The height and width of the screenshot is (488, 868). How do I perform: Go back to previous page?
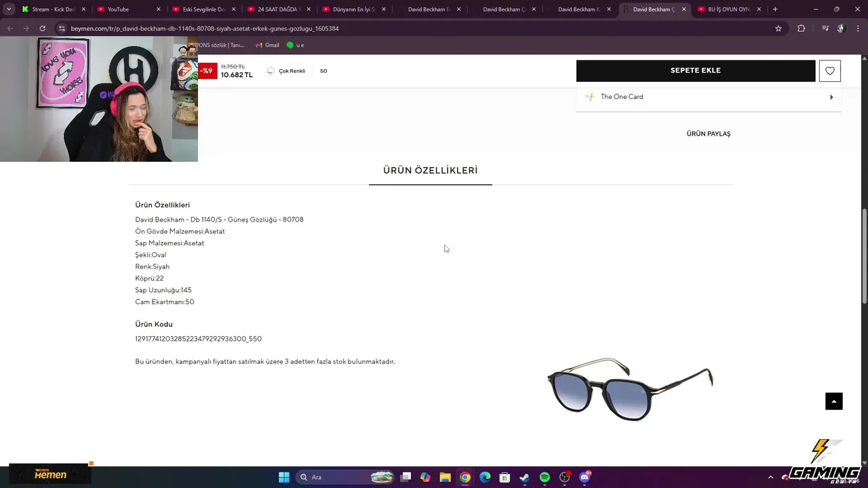coord(9,28)
